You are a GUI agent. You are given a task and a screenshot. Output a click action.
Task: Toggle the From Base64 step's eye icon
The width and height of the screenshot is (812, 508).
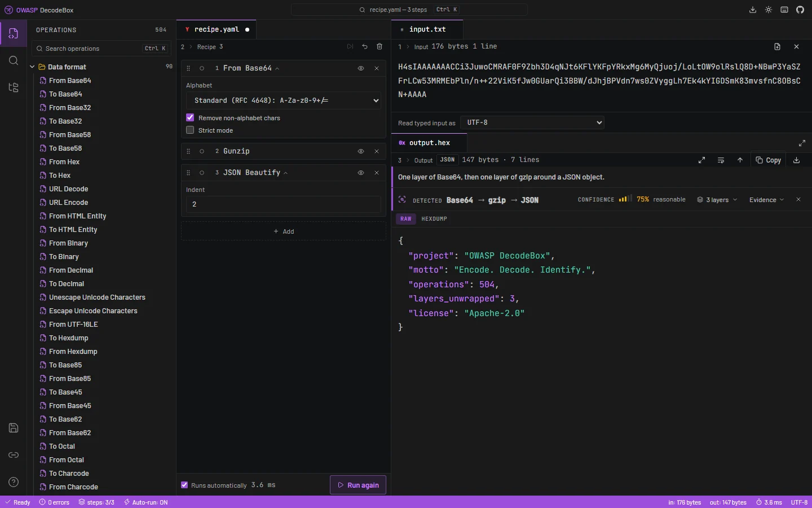click(361, 68)
